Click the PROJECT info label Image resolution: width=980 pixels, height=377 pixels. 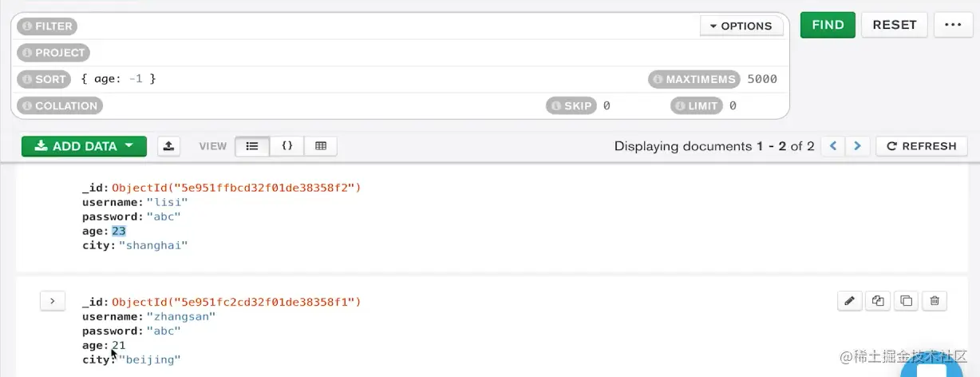[53, 53]
